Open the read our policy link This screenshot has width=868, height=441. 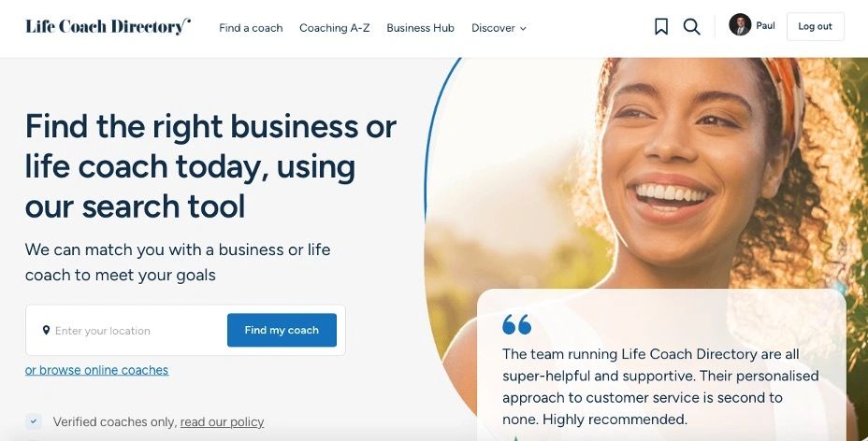click(x=222, y=422)
